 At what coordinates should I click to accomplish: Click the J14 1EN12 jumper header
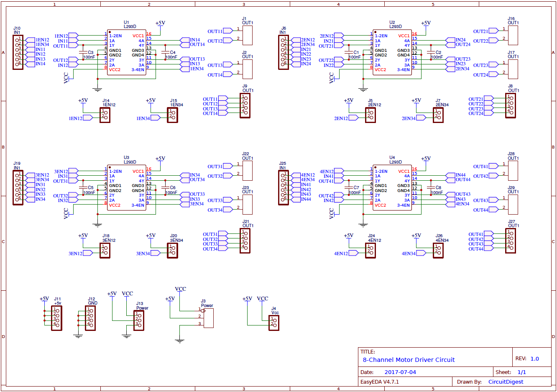105,115
